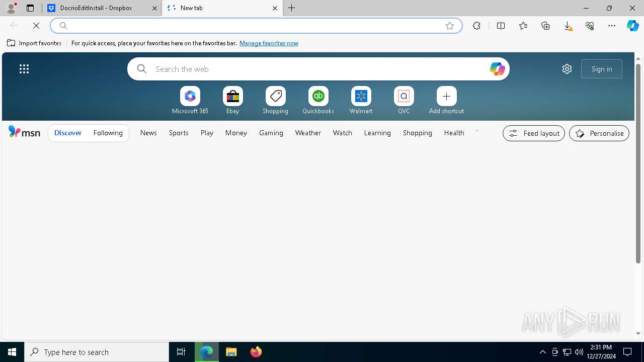The width and height of the screenshot is (644, 362).
Task: Close the DocrioEditInstall - Dropbox tab
Action: 154,8
